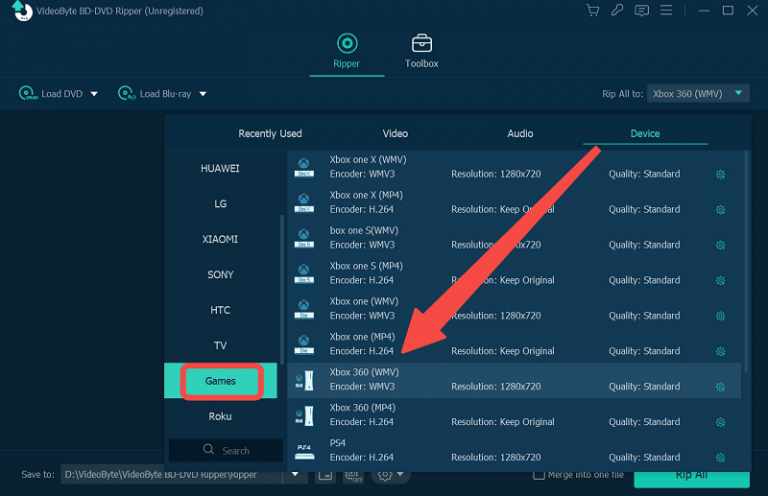Viewport: 768px width, 496px height.
Task: Open the Video format tab
Action: [395, 134]
